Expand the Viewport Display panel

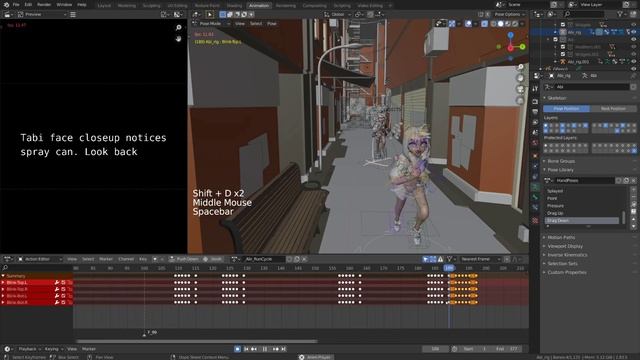565,246
